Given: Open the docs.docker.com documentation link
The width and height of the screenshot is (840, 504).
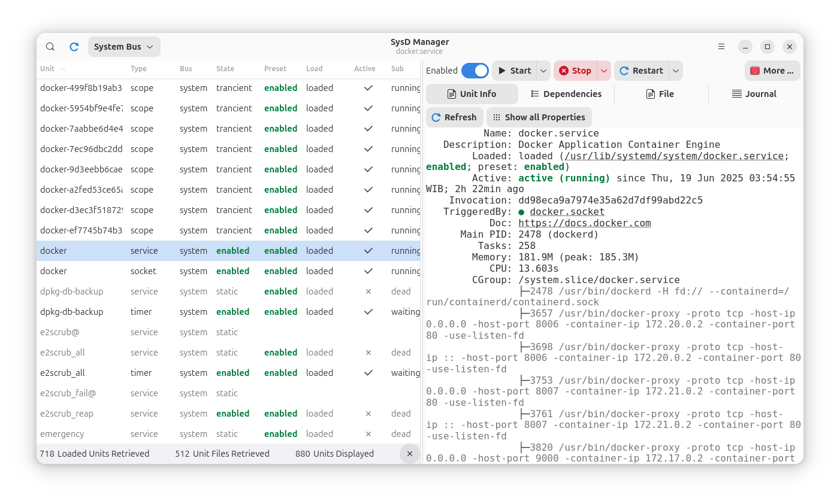Looking at the screenshot, I should click(x=585, y=223).
